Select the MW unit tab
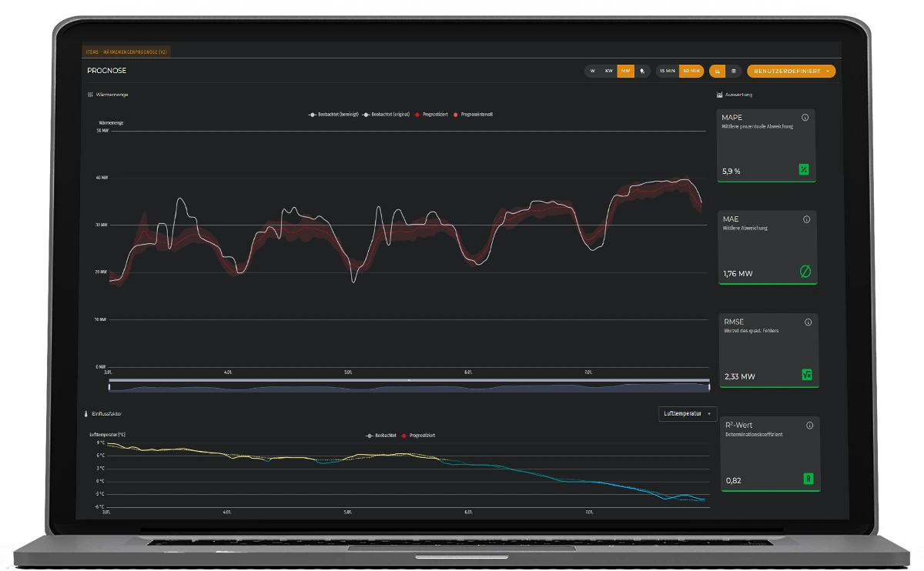The image size is (924, 571). tap(625, 71)
